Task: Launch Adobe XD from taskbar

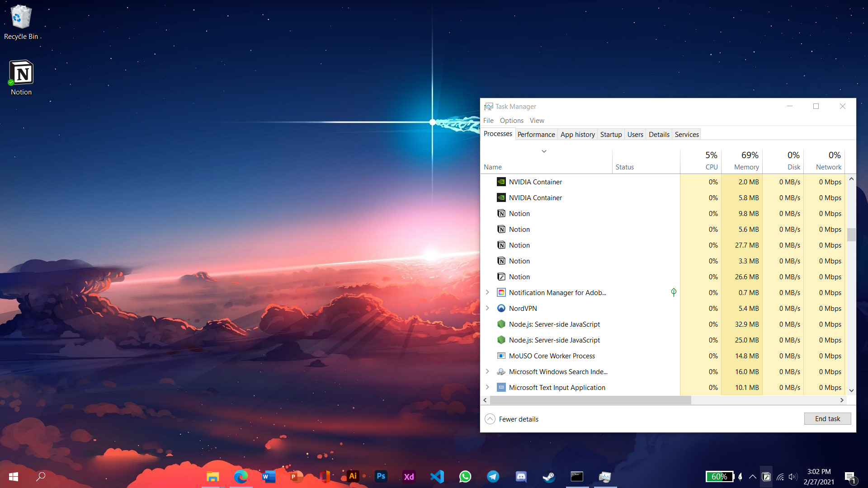Action: (x=409, y=476)
